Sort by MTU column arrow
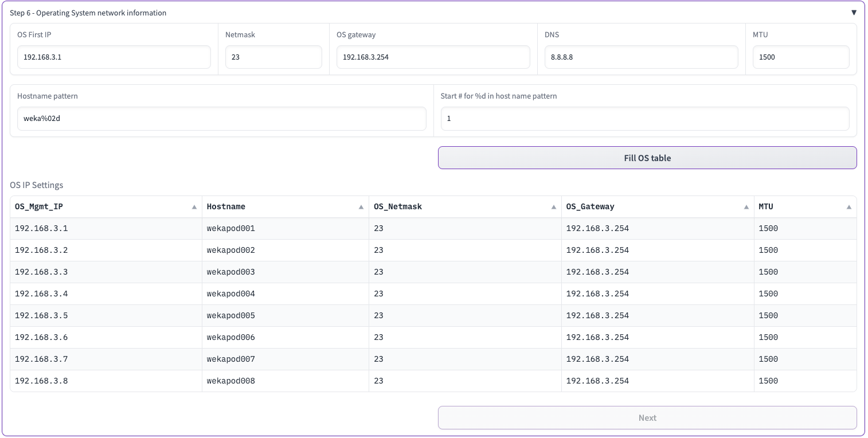 (849, 207)
